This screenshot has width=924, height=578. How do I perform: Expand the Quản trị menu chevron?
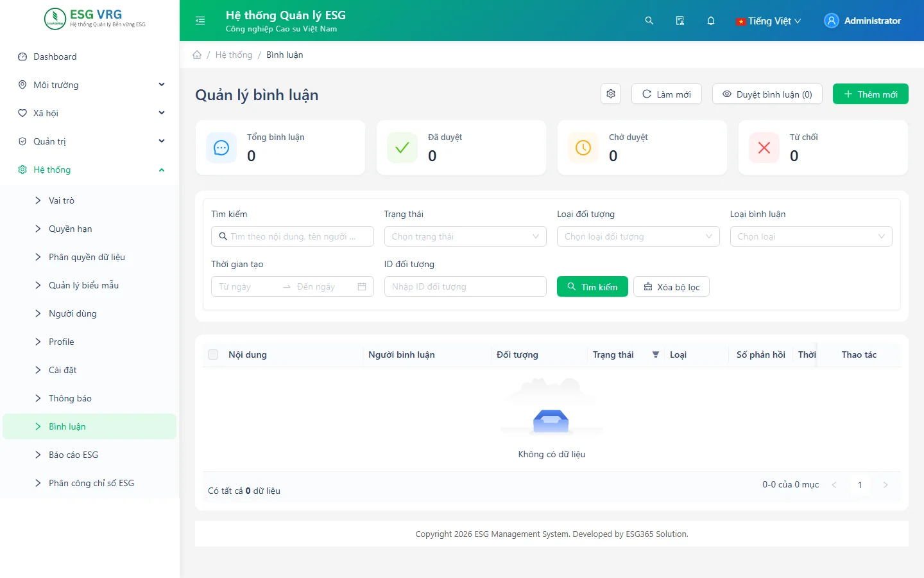(x=162, y=141)
